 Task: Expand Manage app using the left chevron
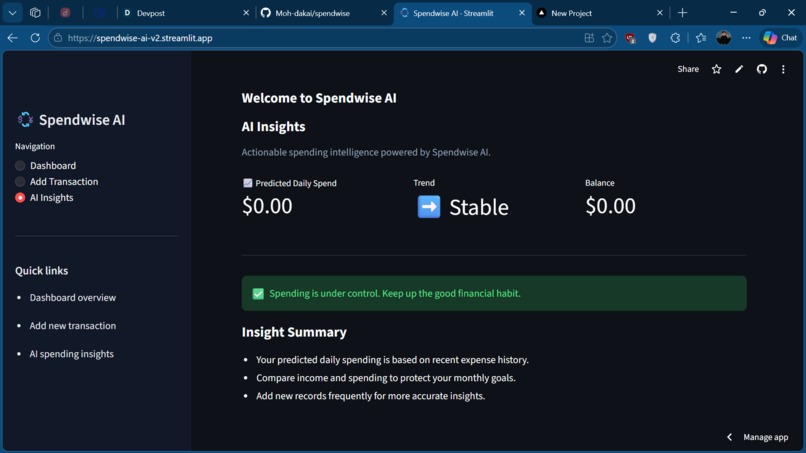(x=729, y=437)
